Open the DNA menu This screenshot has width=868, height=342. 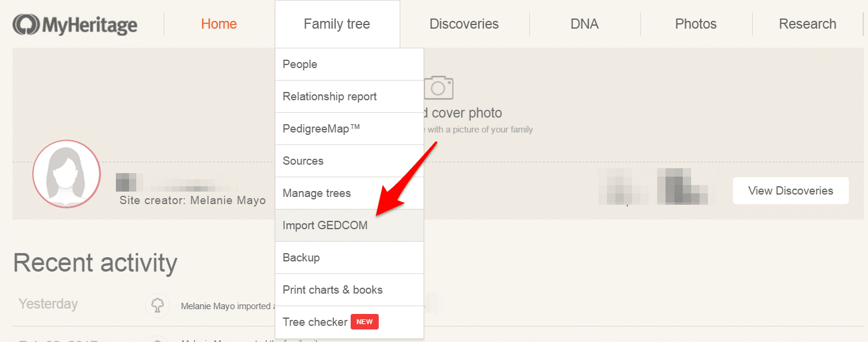point(585,24)
